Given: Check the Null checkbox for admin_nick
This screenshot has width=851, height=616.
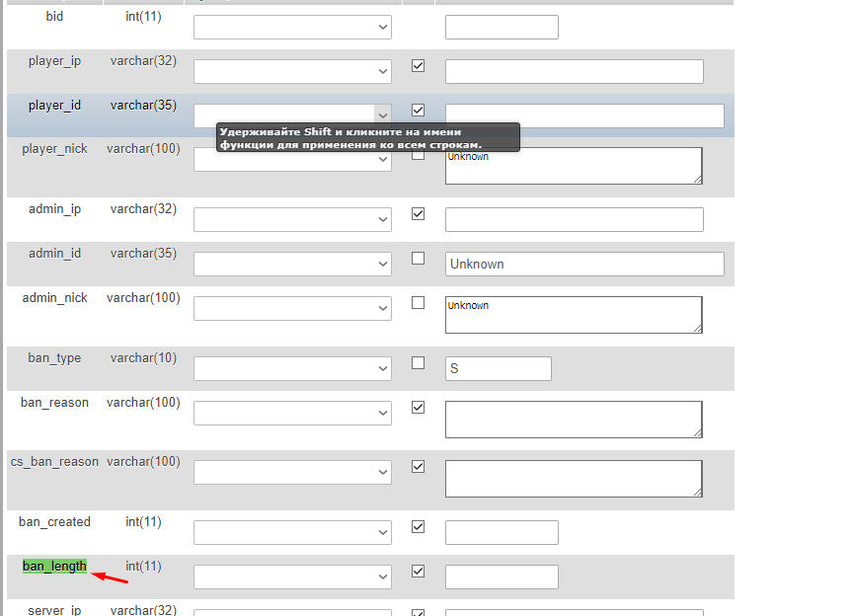Looking at the screenshot, I should [x=418, y=303].
